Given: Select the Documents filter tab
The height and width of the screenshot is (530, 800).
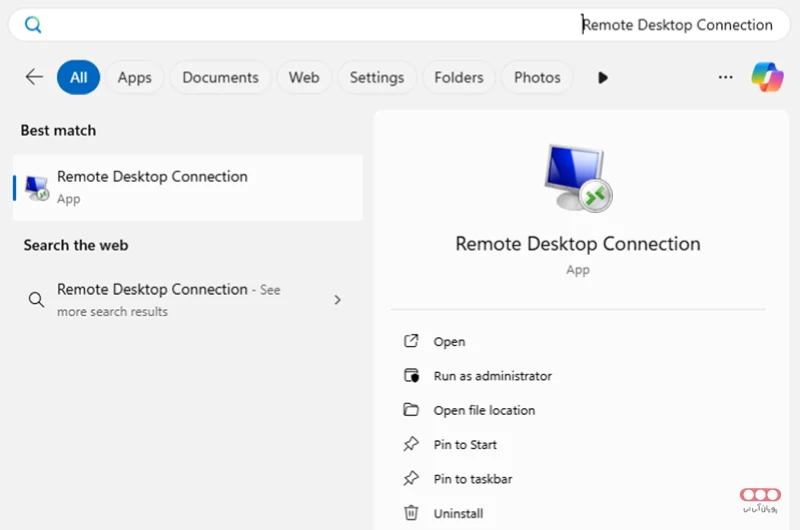Looking at the screenshot, I should pos(220,77).
